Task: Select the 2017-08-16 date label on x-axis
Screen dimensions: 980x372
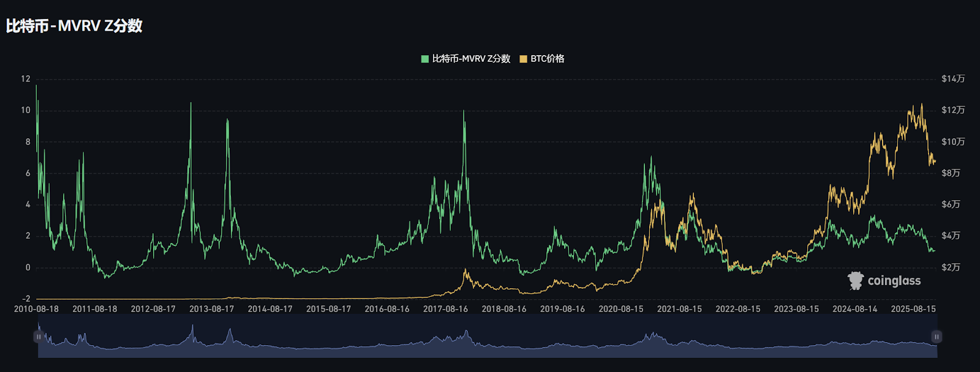Action: (445, 309)
